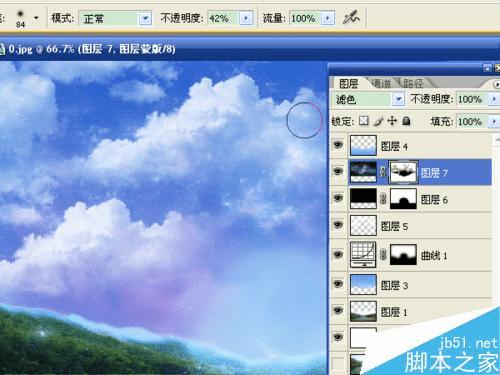This screenshot has height=375, width=500.
Task: Toggle lock position move icon
Action: point(392,121)
